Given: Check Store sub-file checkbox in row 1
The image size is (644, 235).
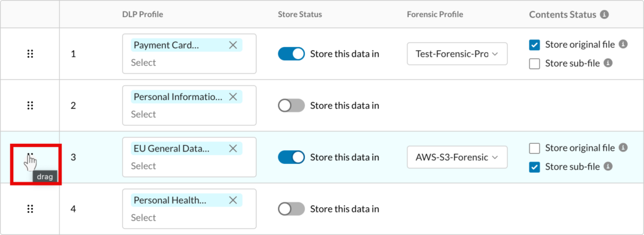Looking at the screenshot, I should [535, 63].
